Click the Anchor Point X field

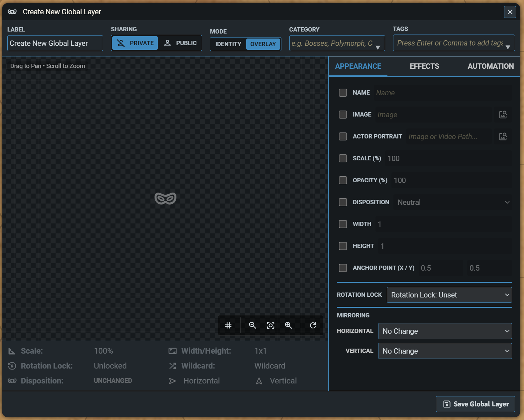(x=441, y=268)
